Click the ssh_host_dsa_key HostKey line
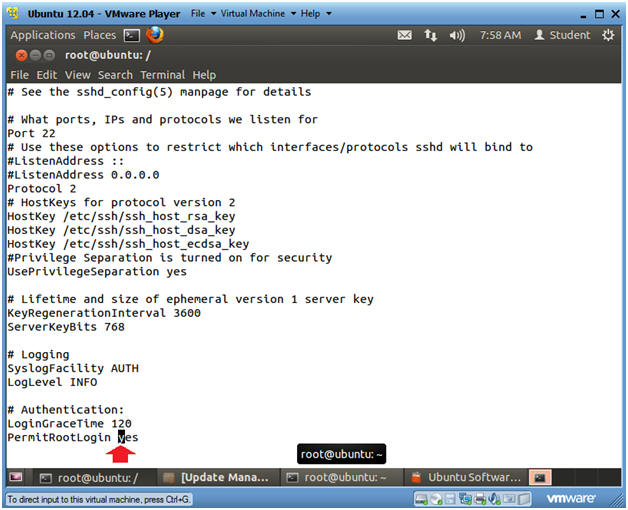The image size is (628, 510). 121,230
